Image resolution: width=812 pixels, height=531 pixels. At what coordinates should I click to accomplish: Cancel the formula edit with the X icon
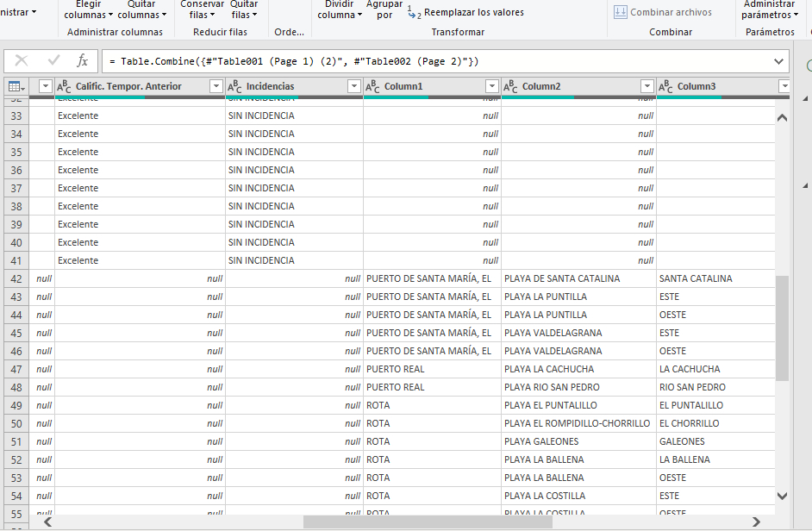point(22,61)
